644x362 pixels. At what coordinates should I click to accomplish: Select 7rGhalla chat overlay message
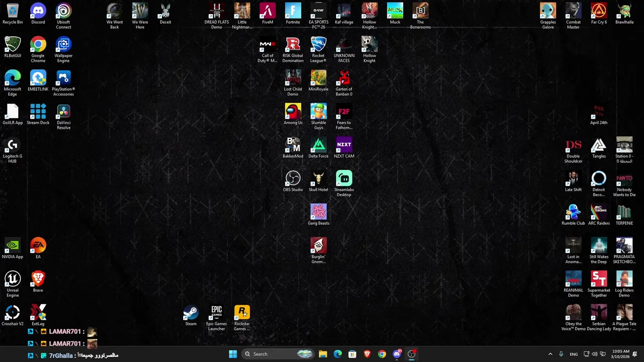click(x=73, y=355)
